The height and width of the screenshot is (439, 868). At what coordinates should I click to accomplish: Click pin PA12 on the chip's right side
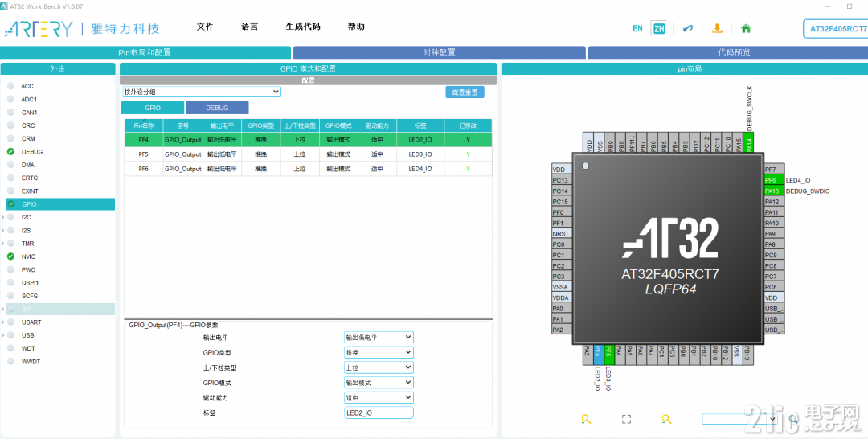(774, 202)
